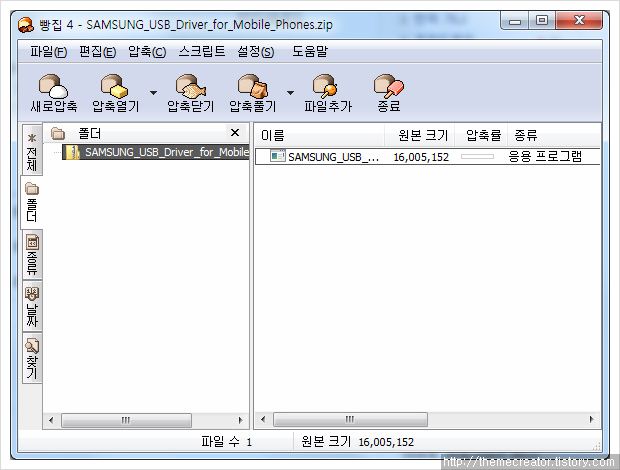Switch to the 날짜 (date) side tab

32,306
